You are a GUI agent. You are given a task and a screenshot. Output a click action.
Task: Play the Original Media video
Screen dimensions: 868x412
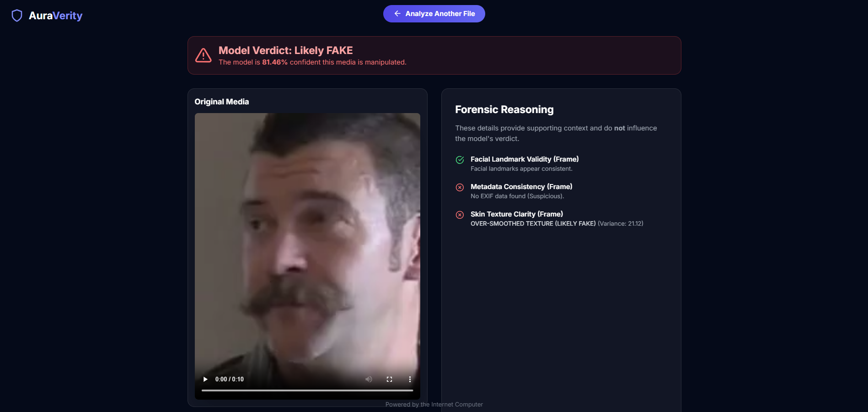pyautogui.click(x=205, y=379)
